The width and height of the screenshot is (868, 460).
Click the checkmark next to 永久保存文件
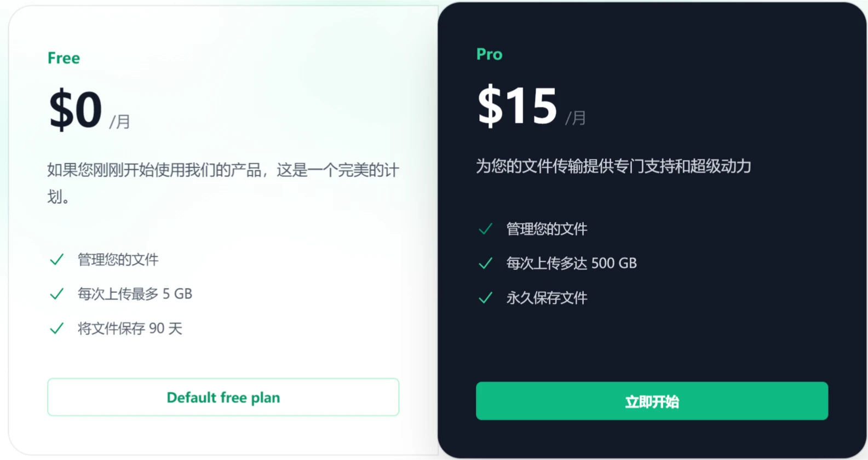[485, 298]
